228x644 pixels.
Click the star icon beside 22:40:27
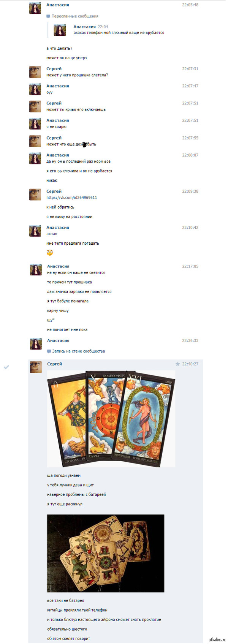point(177,364)
